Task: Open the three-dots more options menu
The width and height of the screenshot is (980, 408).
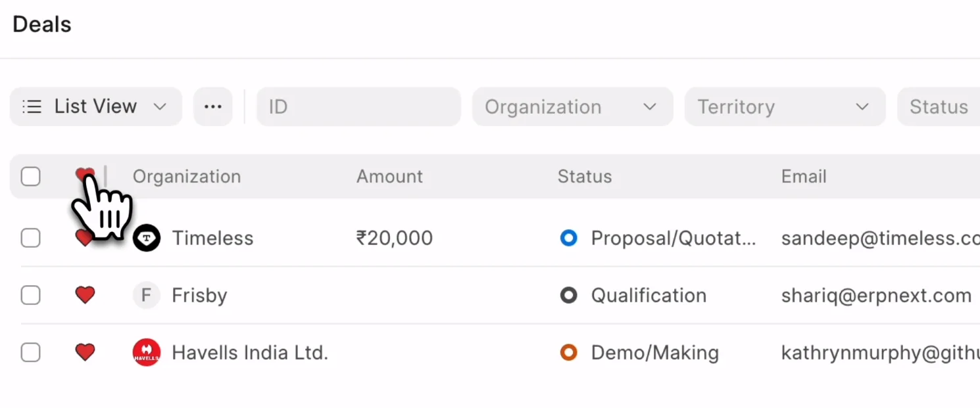Action: coord(213,106)
